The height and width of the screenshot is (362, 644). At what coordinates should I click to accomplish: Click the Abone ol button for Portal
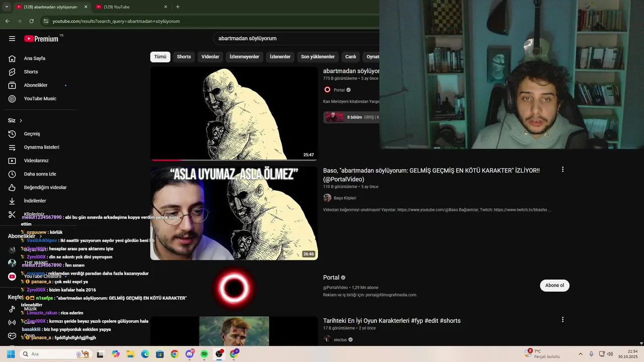(554, 285)
